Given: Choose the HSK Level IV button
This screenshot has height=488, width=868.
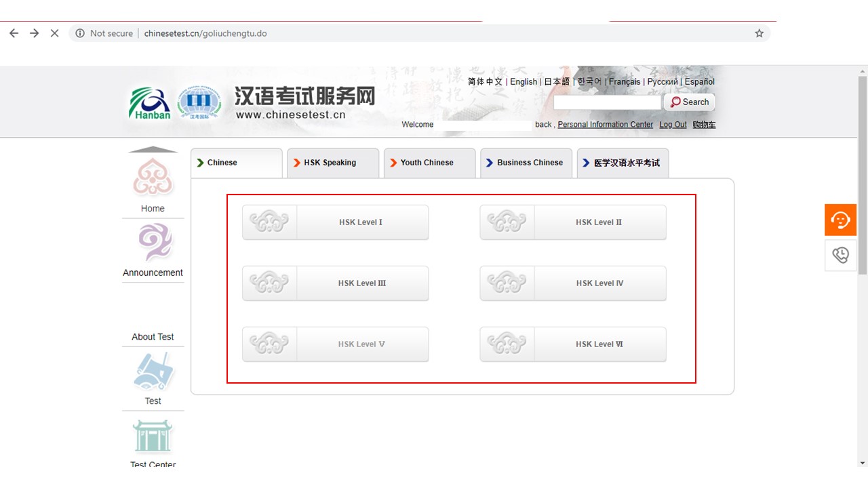Looking at the screenshot, I should pos(573,283).
